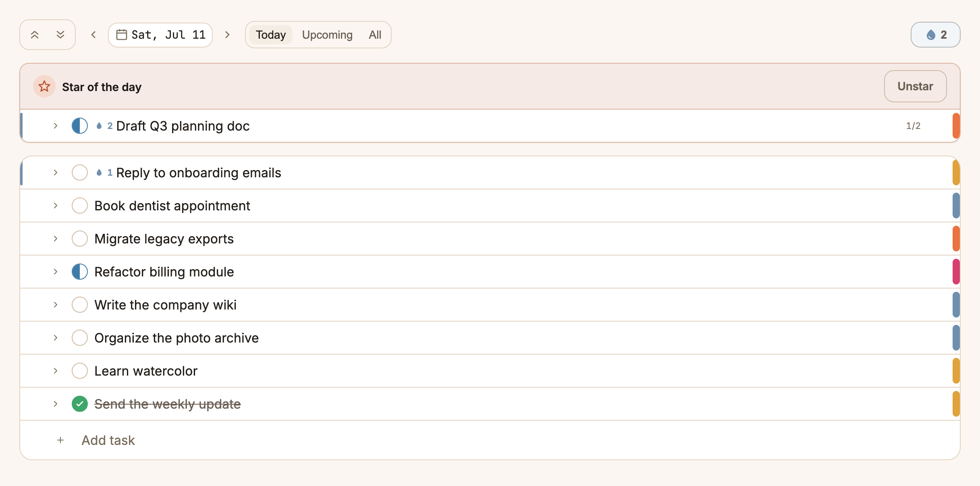Expand Learn watercolor row

(56, 371)
